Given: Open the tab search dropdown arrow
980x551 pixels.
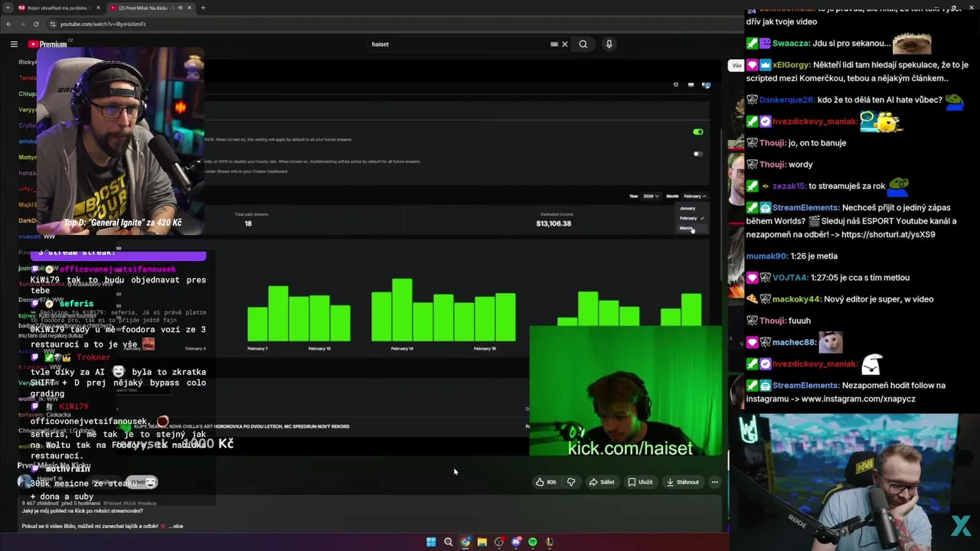Looking at the screenshot, I should pos(8,8).
